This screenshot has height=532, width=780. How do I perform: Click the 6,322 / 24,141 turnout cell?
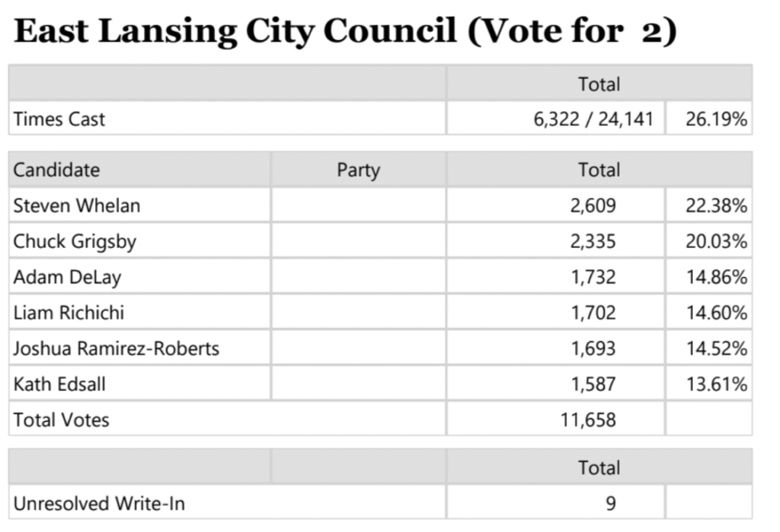tap(593, 119)
